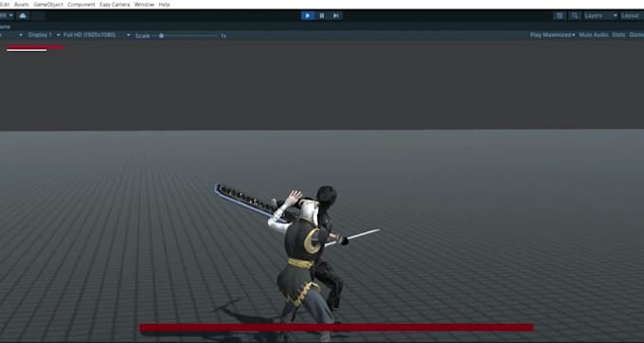The image size is (644, 343).
Task: Stop play mode with the Play button
Action: [308, 15]
